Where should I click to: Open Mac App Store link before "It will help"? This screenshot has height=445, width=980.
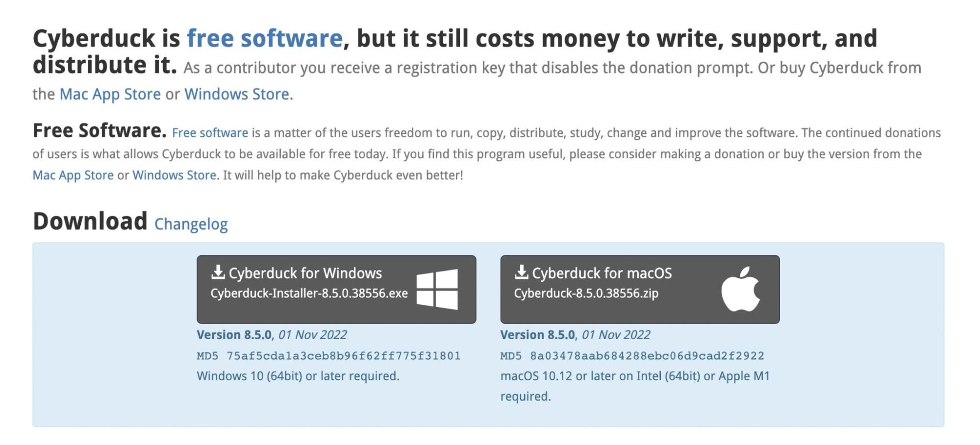[x=73, y=175]
